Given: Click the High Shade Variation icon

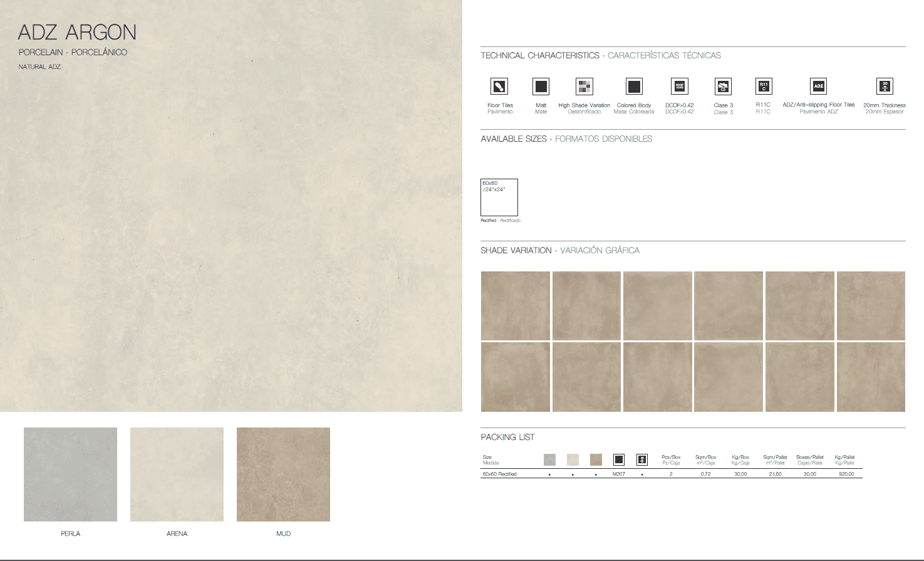Looking at the screenshot, I should tap(584, 87).
